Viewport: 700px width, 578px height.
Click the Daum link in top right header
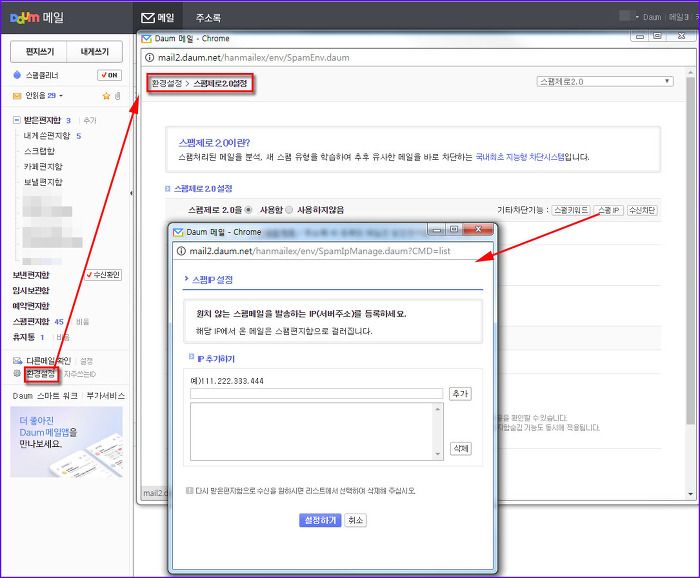(652, 17)
